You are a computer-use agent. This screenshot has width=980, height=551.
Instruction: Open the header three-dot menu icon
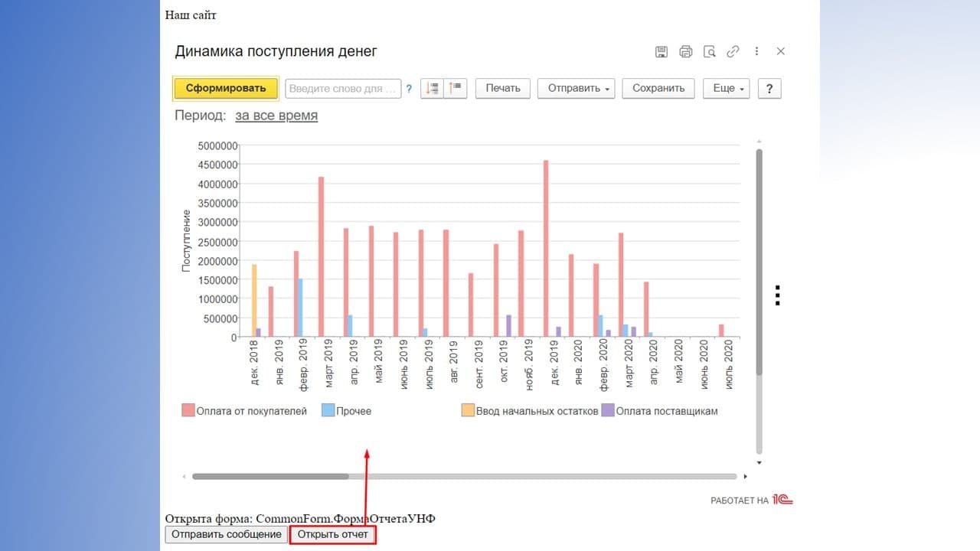point(756,51)
